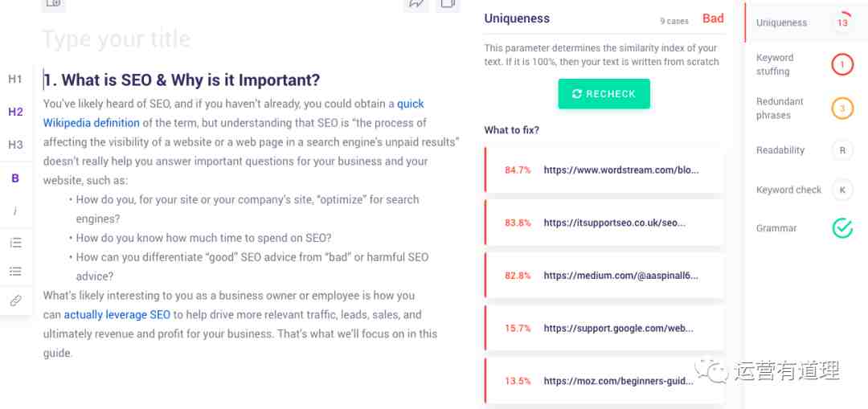This screenshot has height=409, width=868.
Task: Open the wordstream.com 84.7% match
Action: coord(604,170)
